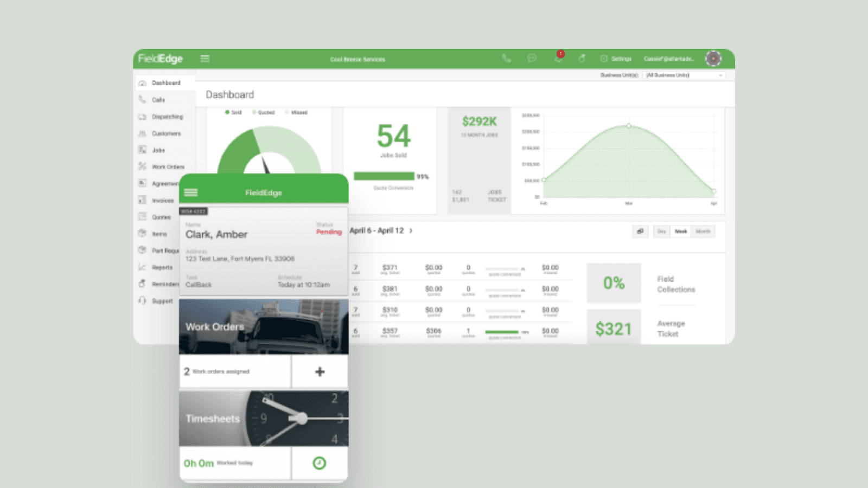Click the 99% quote conversion progress bar
868x488 pixels.
[x=384, y=176]
